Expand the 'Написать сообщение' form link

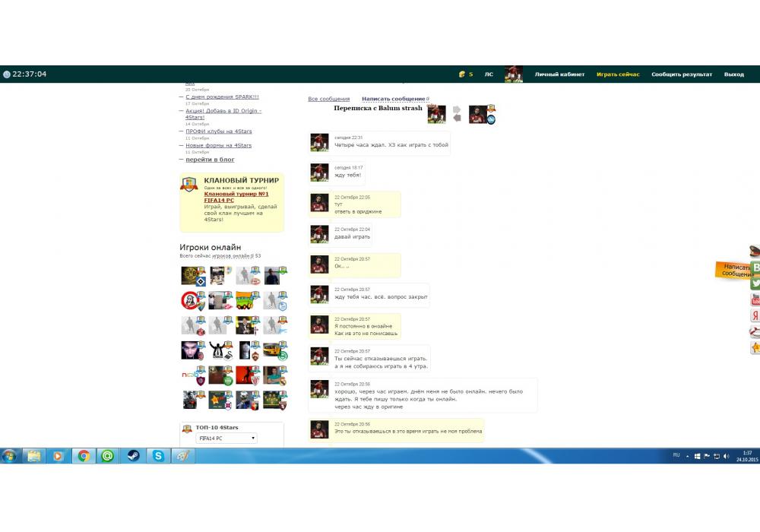click(393, 99)
